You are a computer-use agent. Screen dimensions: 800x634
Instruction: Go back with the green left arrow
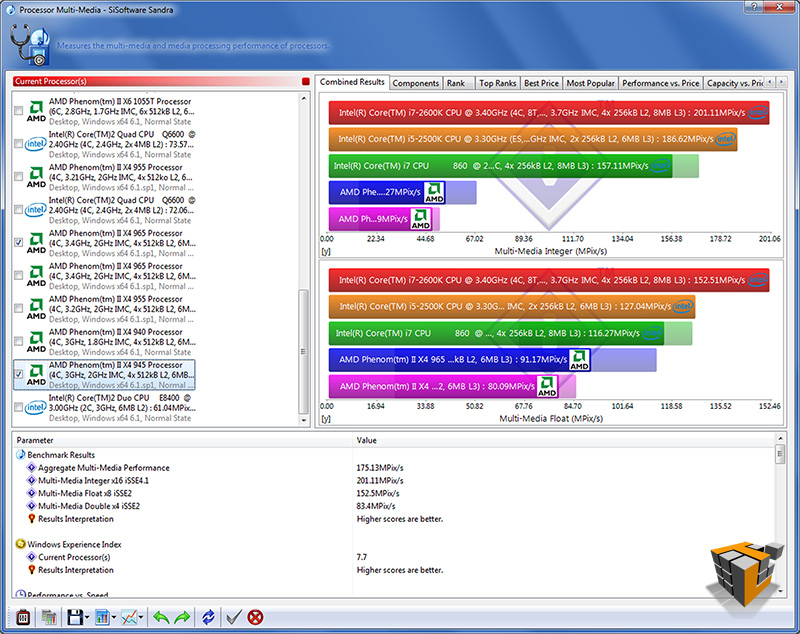(x=161, y=618)
